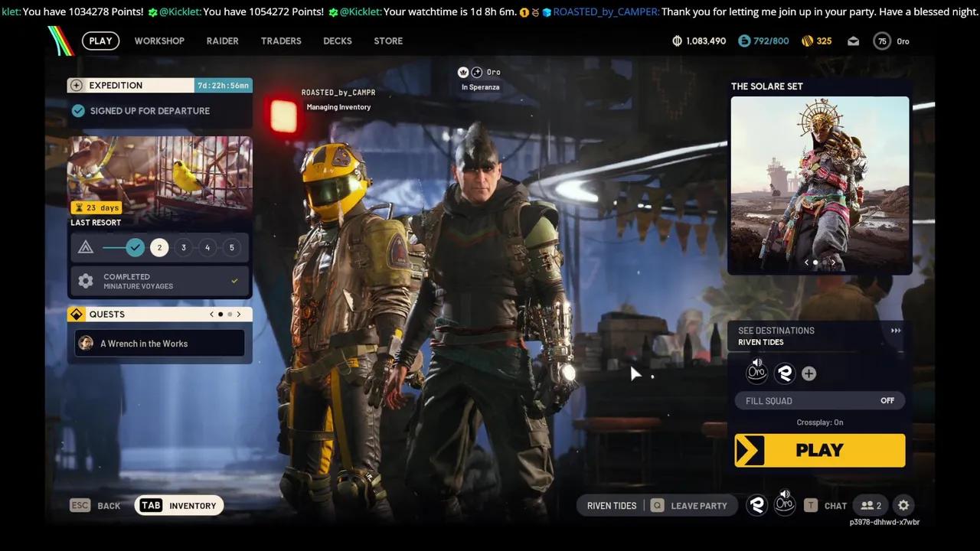980x551 pixels.
Task: Select stage 5 in Last Resort tracker
Action: tap(232, 247)
